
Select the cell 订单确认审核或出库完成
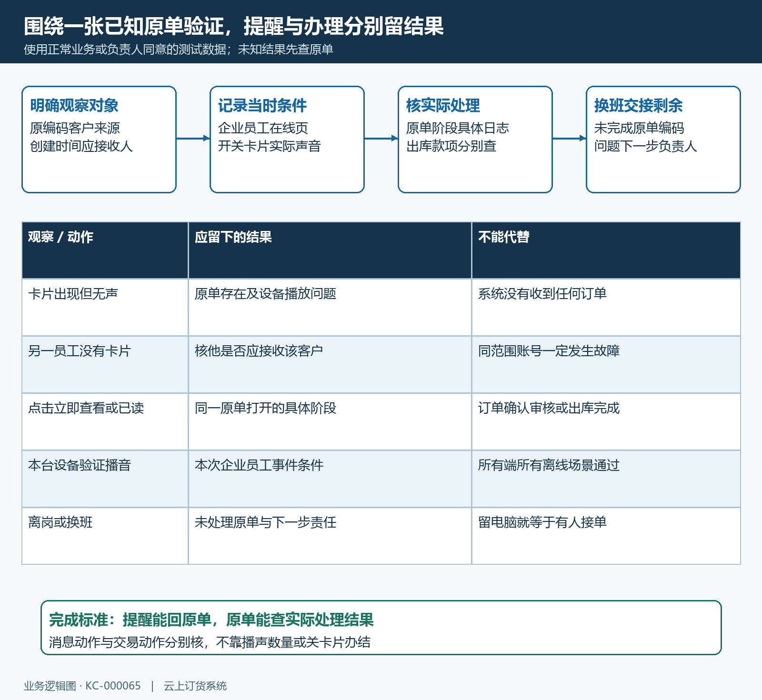[606, 421]
